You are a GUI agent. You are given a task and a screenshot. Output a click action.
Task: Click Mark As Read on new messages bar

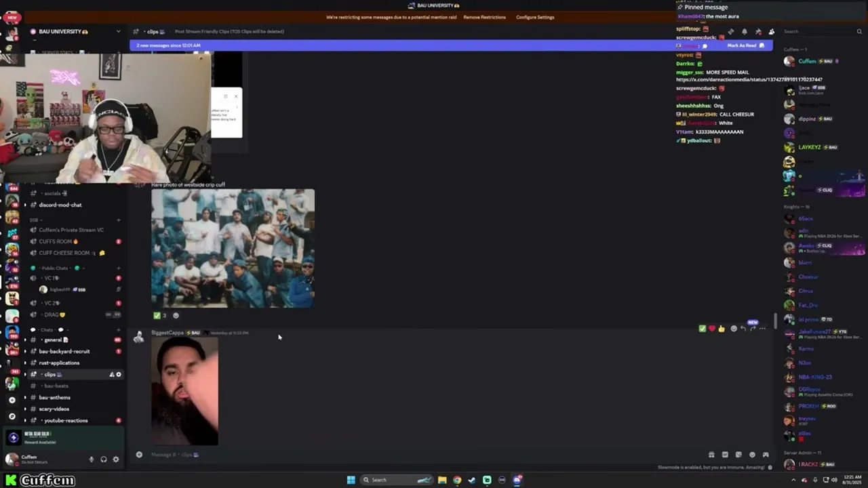pos(746,45)
